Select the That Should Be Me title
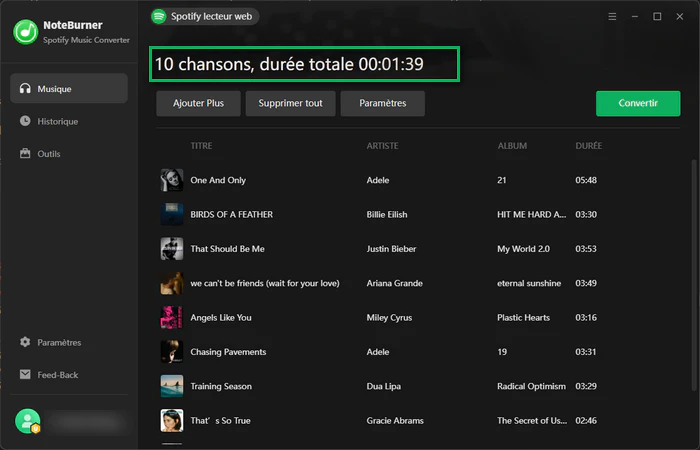The width and height of the screenshot is (700, 450). [x=227, y=249]
